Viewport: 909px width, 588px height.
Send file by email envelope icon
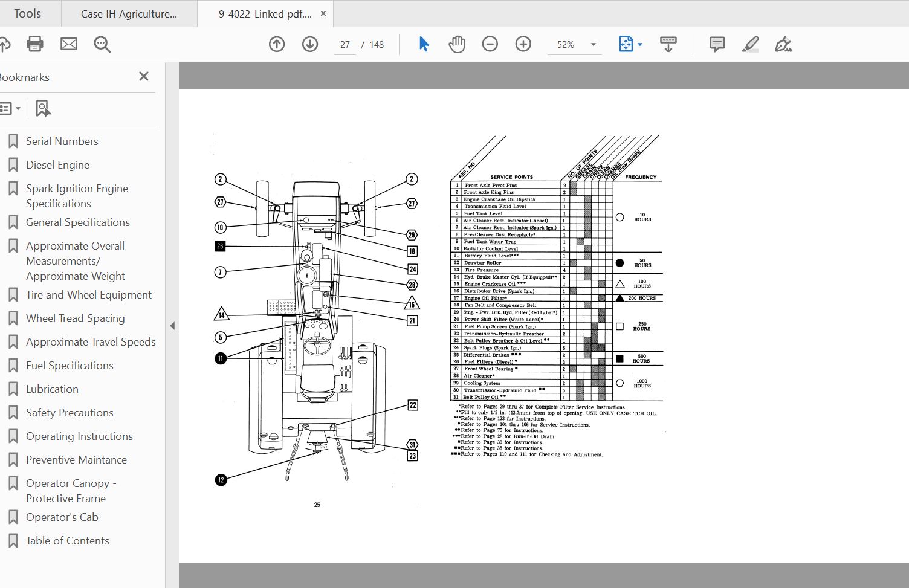69,44
